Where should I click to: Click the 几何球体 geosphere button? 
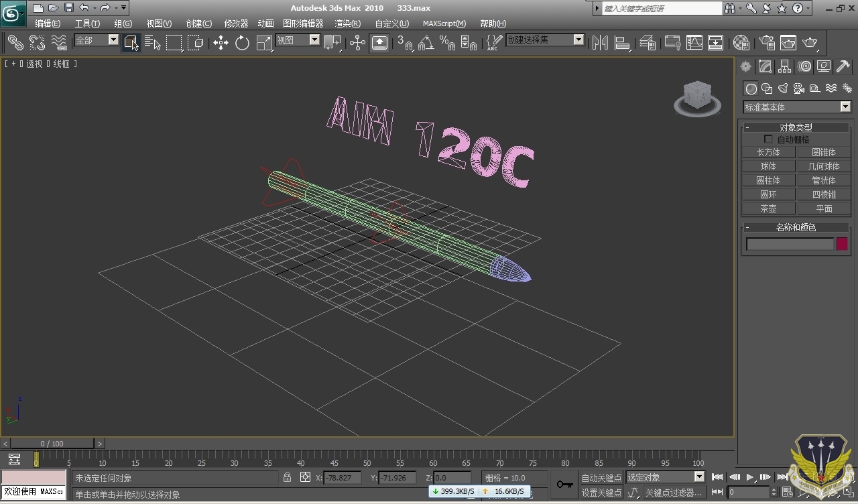click(x=824, y=166)
